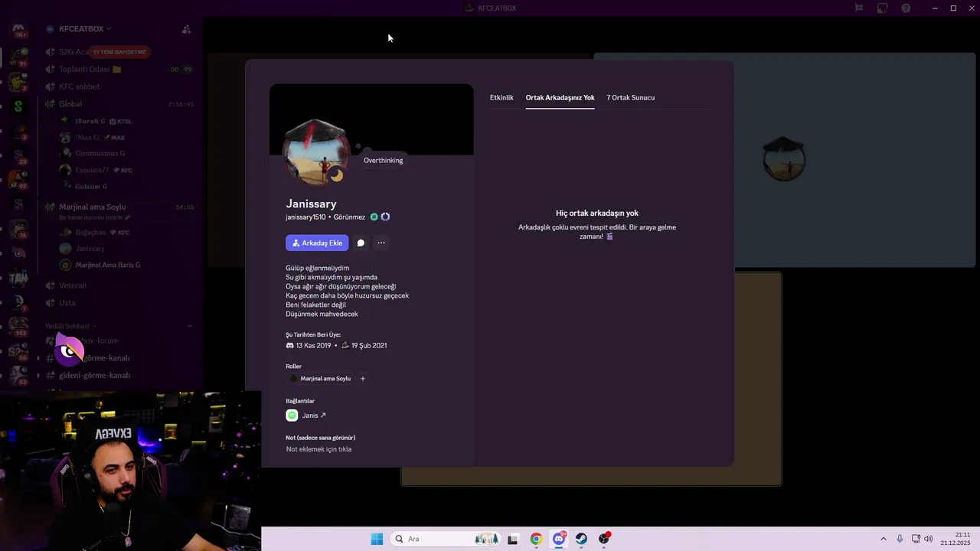Viewport: 980px width, 551px height.
Task: Click user Ciromusmus G in Global channel
Action: tap(100, 154)
